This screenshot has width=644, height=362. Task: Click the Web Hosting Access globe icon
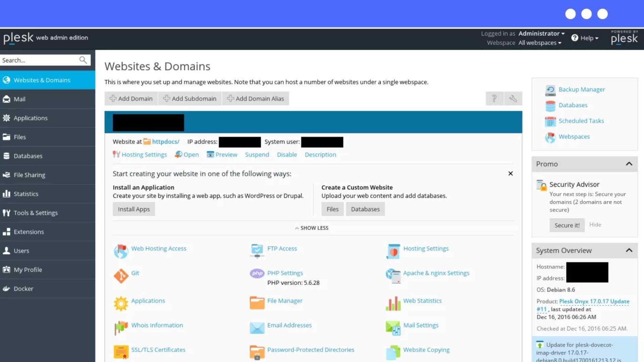[x=121, y=251]
